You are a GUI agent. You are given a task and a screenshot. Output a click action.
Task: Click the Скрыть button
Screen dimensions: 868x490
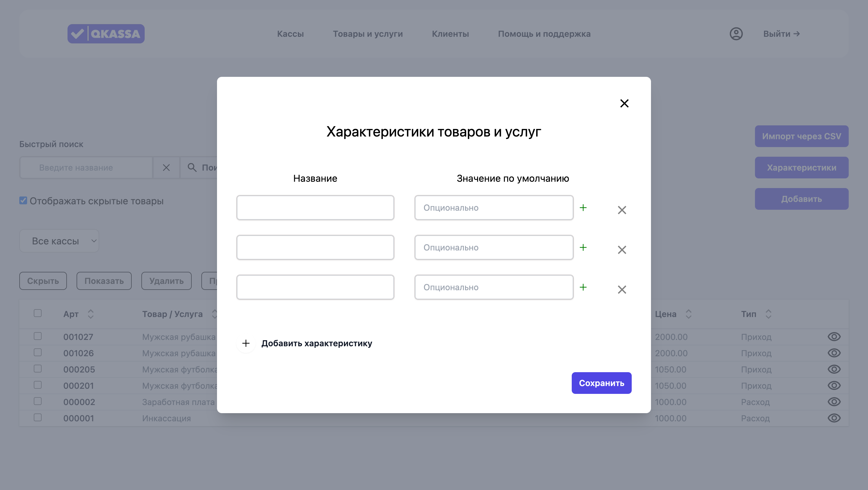pos(43,281)
